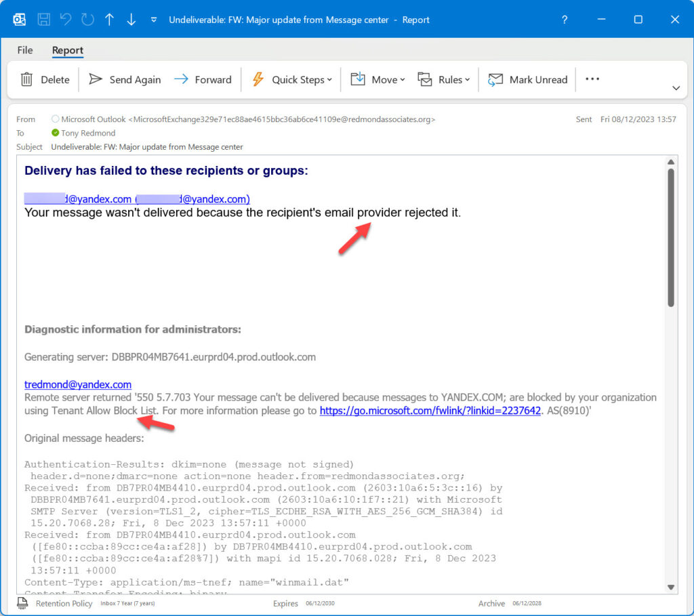The width and height of the screenshot is (694, 616).
Task: Click Delivery has failed heading
Action: 166,171
